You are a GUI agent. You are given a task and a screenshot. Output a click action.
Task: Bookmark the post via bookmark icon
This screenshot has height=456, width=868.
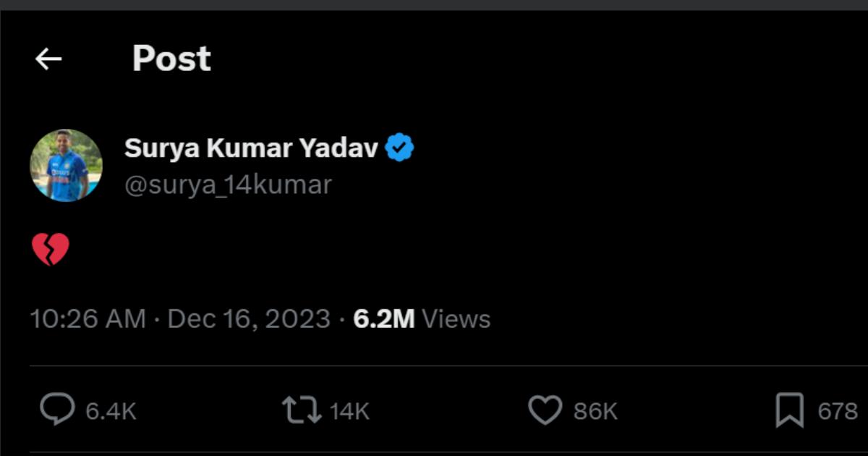[x=789, y=411]
